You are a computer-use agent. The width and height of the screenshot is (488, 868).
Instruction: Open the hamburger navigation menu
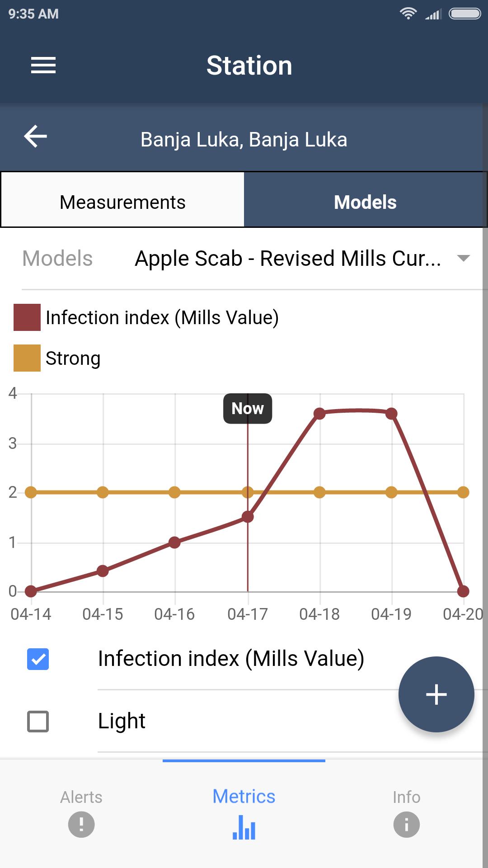pos(43,65)
